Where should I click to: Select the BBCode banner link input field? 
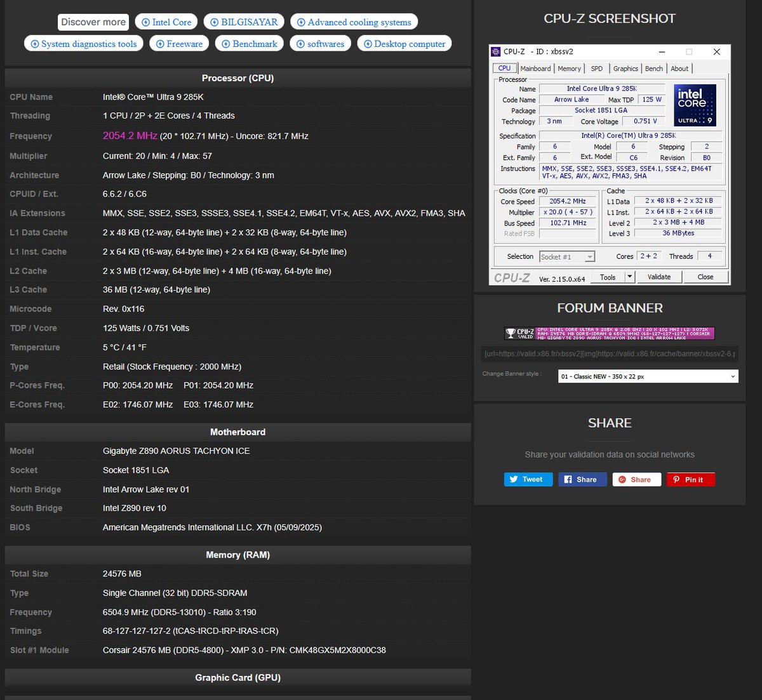click(x=610, y=354)
